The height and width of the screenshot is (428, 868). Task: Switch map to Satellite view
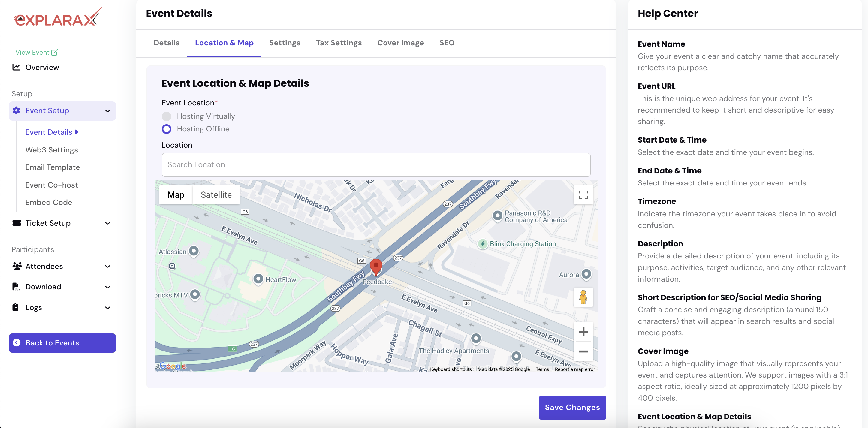coord(216,195)
